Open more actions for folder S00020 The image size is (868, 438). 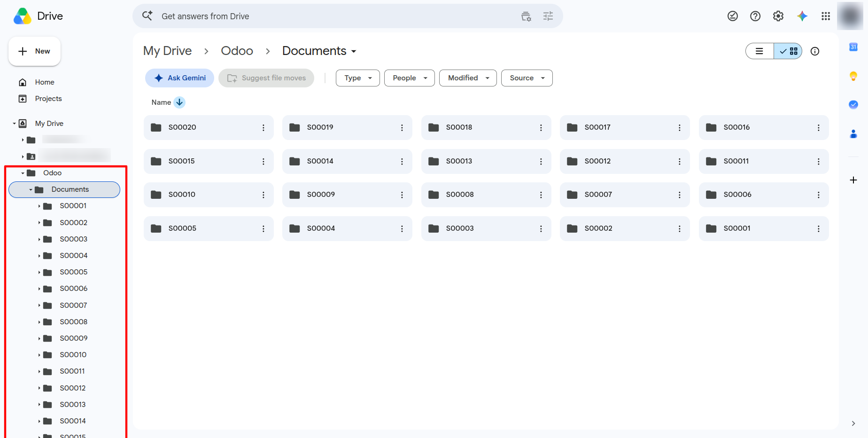263,128
